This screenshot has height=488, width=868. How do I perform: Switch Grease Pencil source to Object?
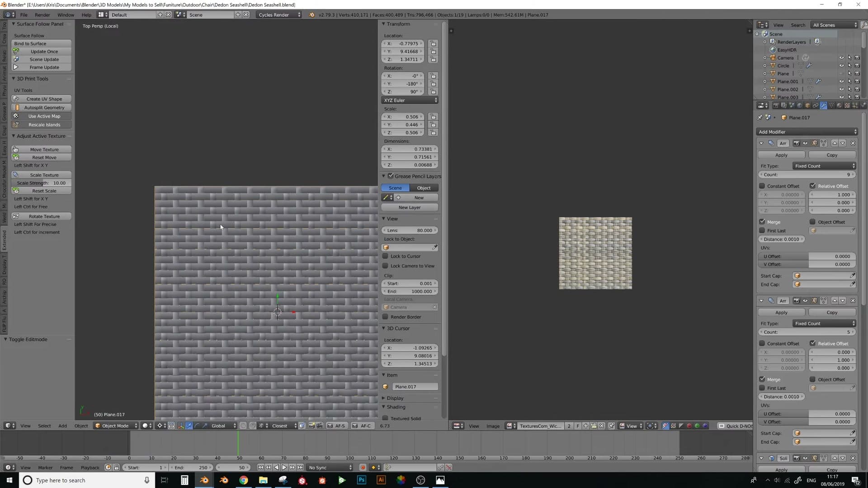click(x=424, y=188)
